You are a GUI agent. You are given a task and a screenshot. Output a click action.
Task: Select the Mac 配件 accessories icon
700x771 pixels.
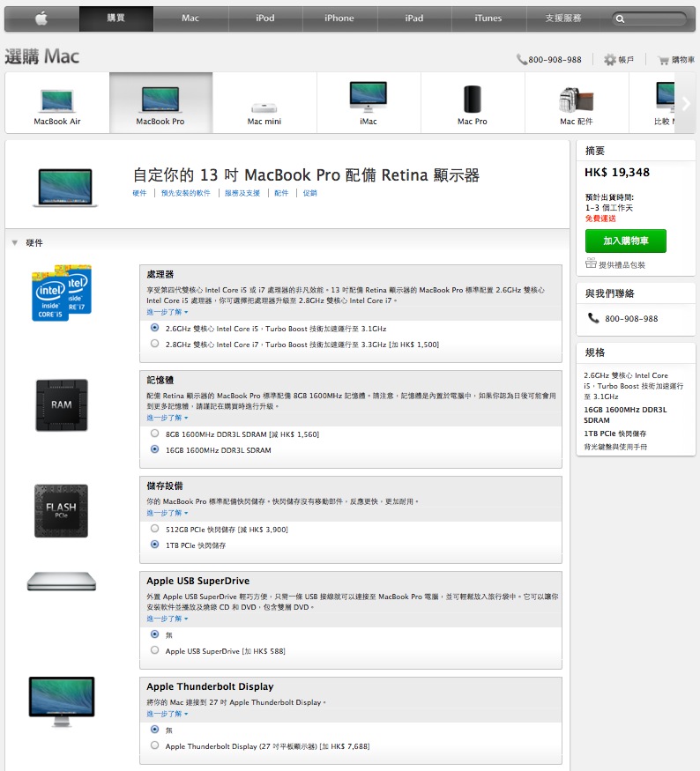(576, 100)
